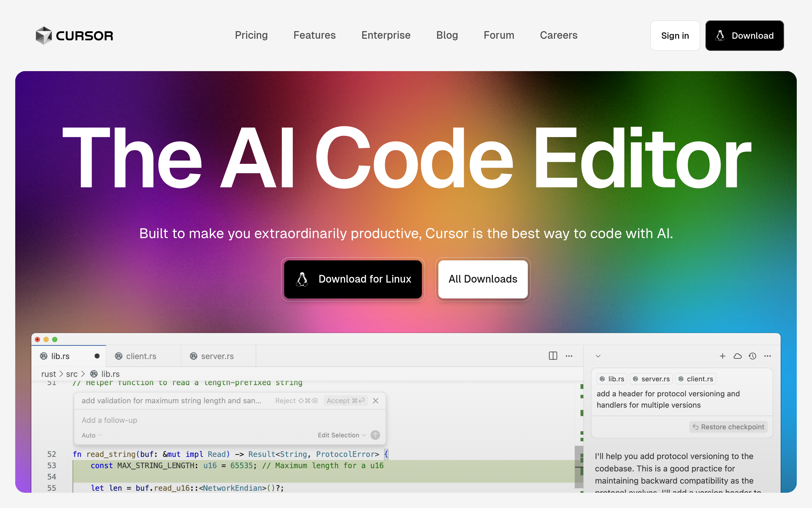
Task: Click the green maximize dot of editor window
Action: coord(55,339)
